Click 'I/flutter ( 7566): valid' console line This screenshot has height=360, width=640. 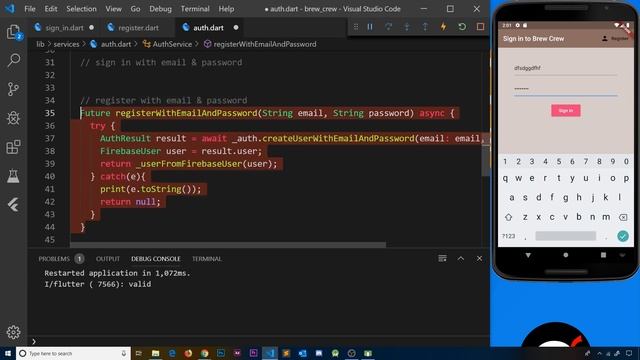(98, 284)
